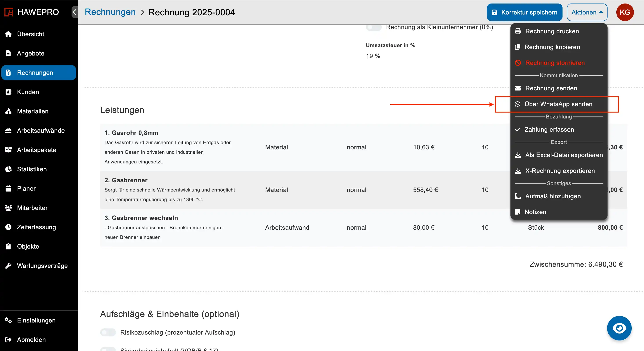
Task: Open Zeiterfassung from the sidebar
Action: click(x=38, y=227)
